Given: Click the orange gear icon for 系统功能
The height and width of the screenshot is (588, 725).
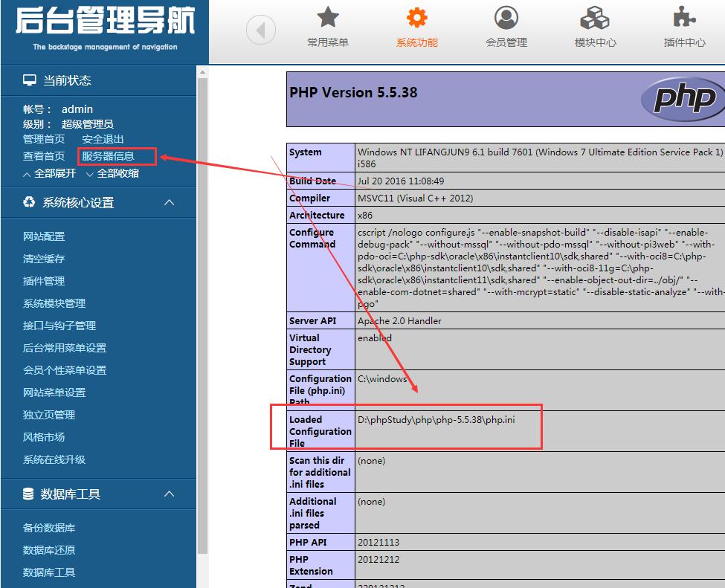Looking at the screenshot, I should pyautogui.click(x=416, y=17).
